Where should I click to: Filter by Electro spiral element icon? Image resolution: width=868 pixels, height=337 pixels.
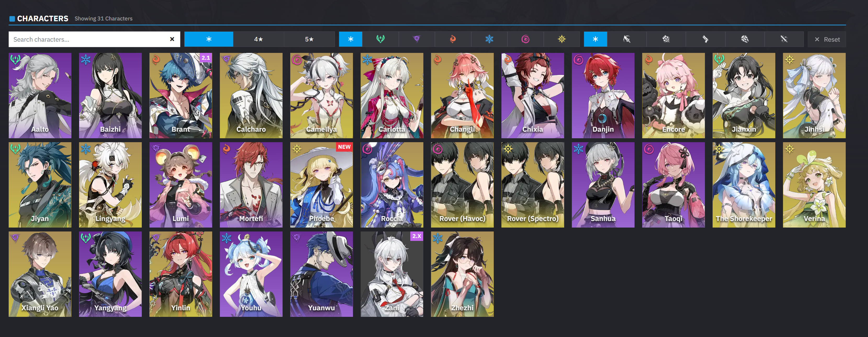tap(525, 39)
